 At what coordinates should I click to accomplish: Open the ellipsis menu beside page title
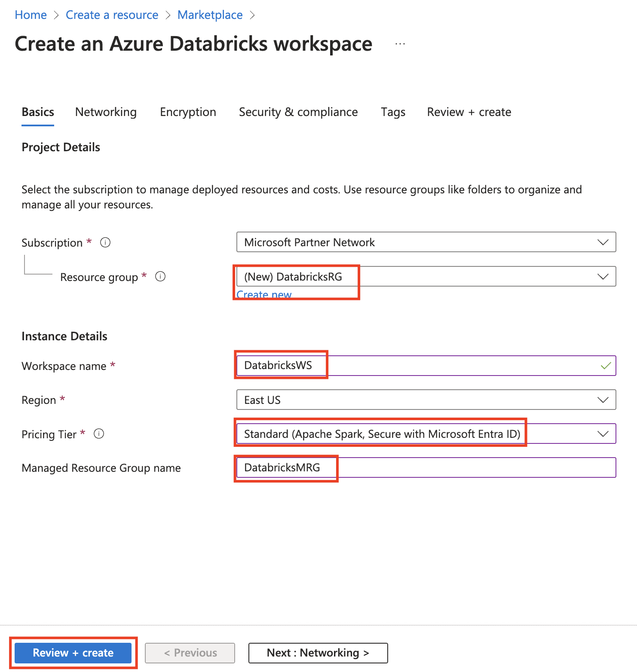pos(400,44)
